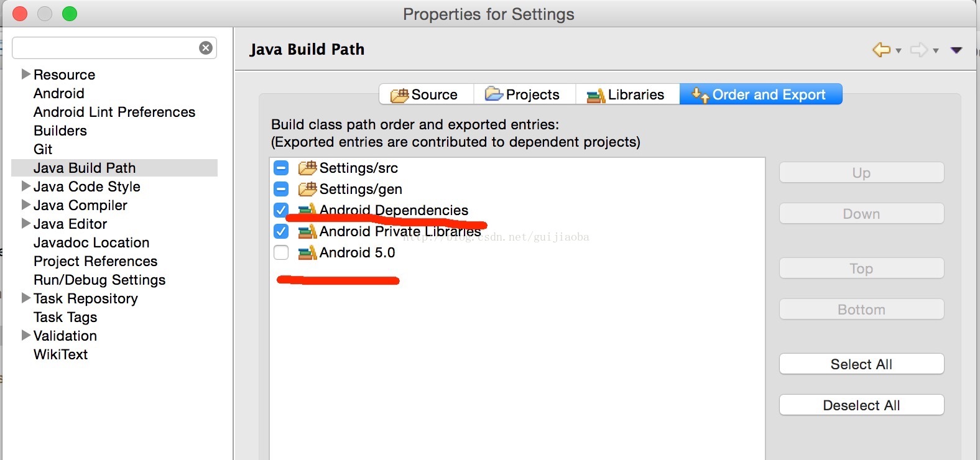Switch to the Libraries tab
The image size is (980, 460).
coord(627,94)
